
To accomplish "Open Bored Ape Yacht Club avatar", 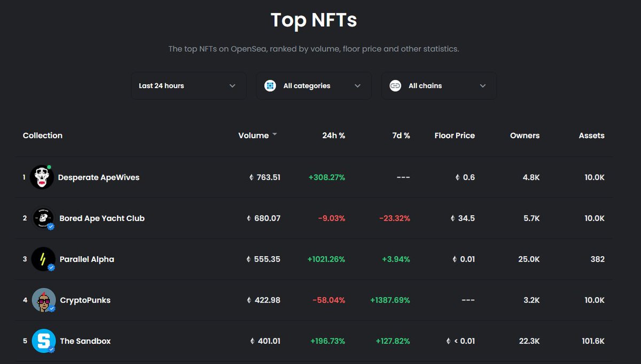I will [43, 218].
